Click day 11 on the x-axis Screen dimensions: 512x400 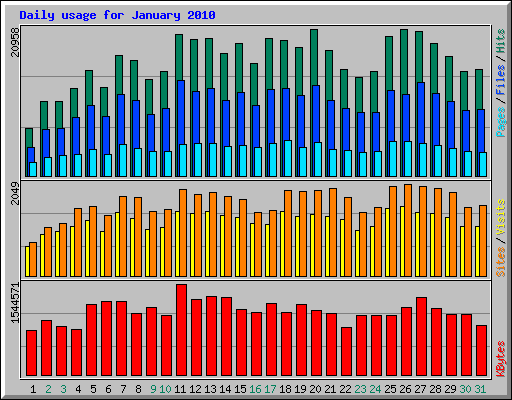pyautogui.click(x=180, y=389)
